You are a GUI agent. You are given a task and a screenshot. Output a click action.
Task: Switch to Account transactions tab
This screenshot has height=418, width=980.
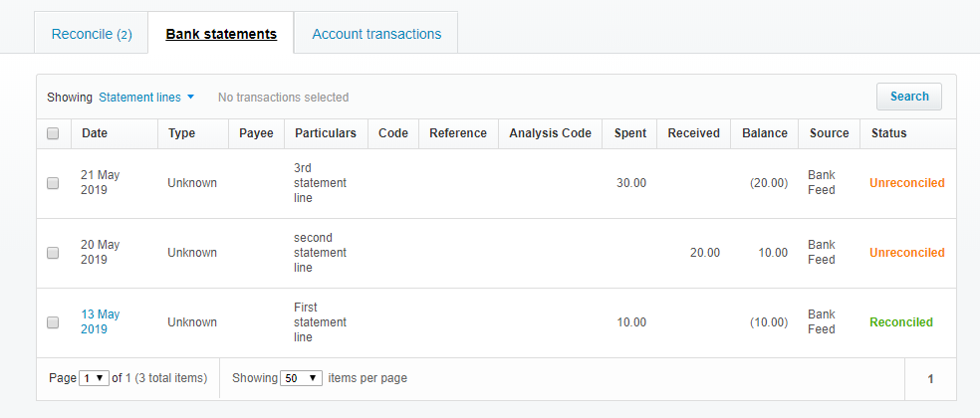[x=376, y=34]
